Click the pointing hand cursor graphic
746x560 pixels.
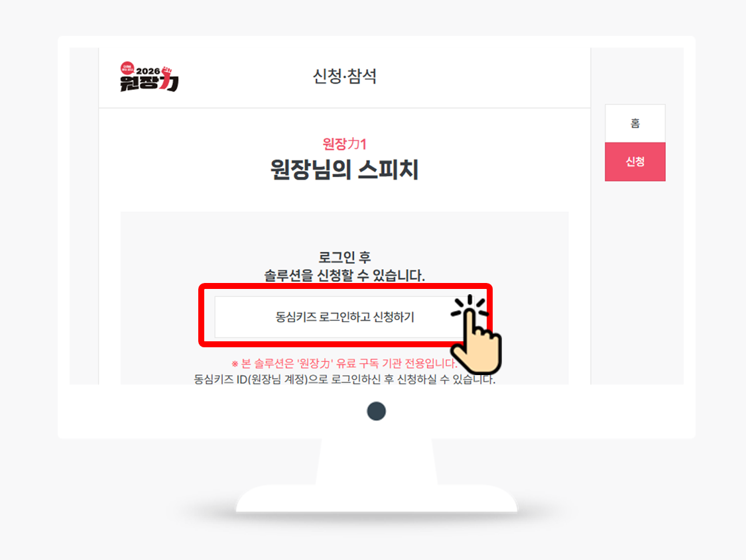(476, 341)
